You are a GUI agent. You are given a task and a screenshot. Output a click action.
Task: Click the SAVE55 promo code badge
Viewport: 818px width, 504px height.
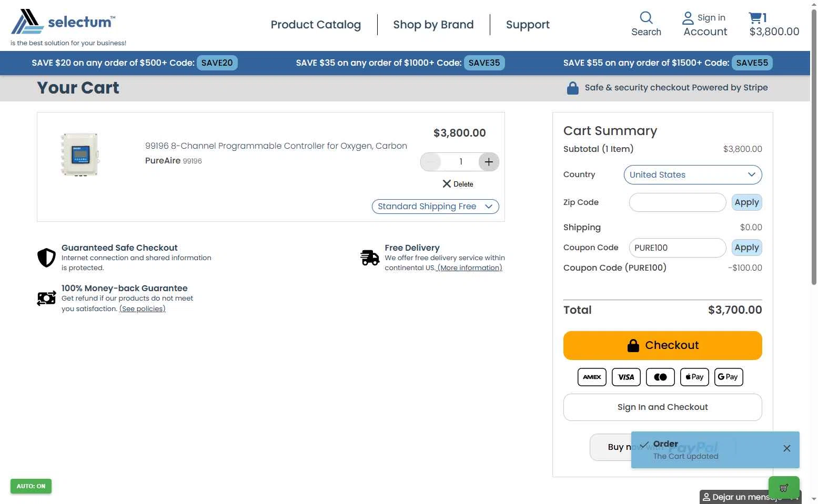tap(752, 63)
